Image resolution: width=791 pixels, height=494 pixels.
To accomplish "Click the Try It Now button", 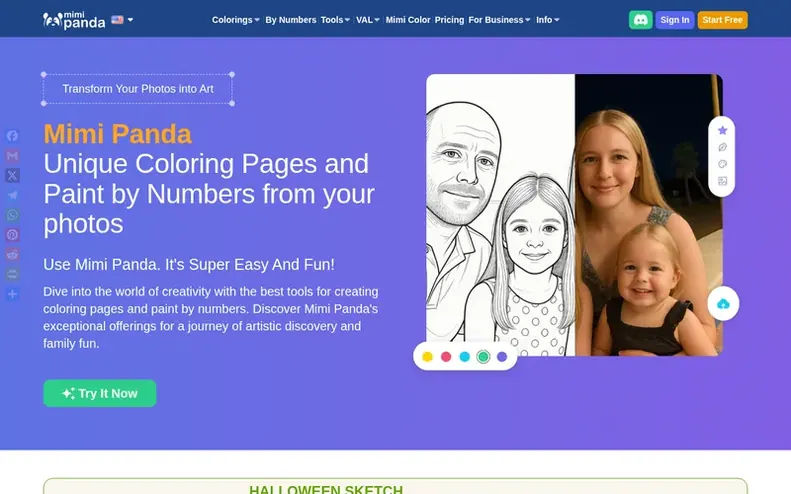I will pyautogui.click(x=99, y=393).
